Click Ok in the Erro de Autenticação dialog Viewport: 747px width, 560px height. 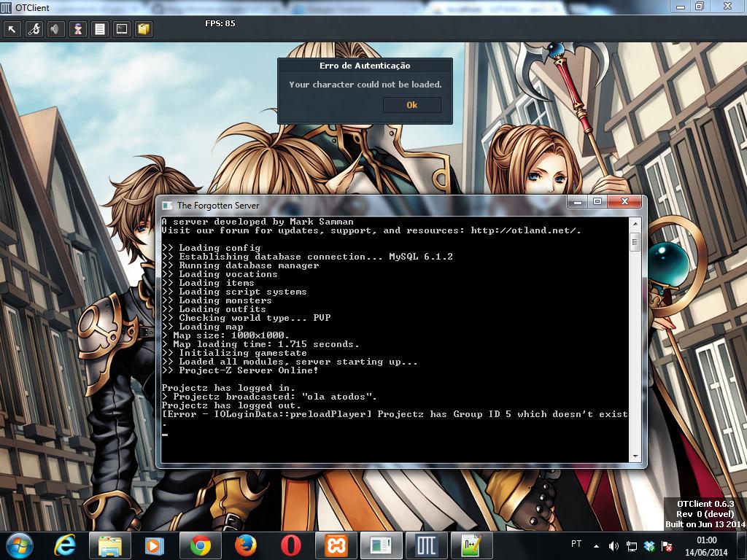(x=412, y=105)
